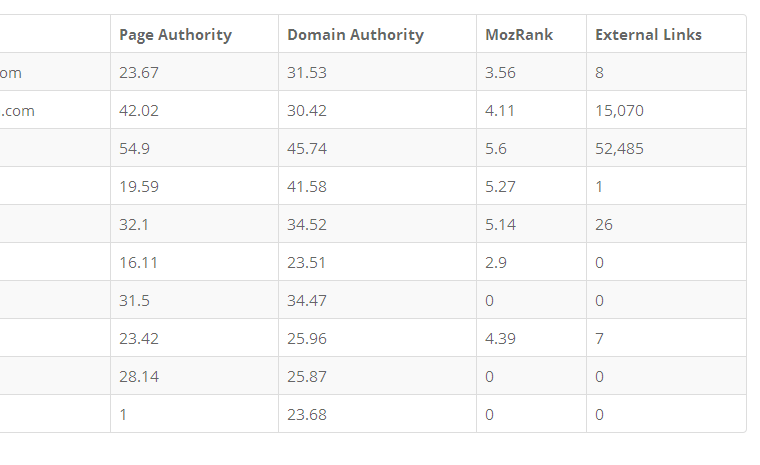
Task: Click the partial '.com' domain link
Action: (18, 111)
